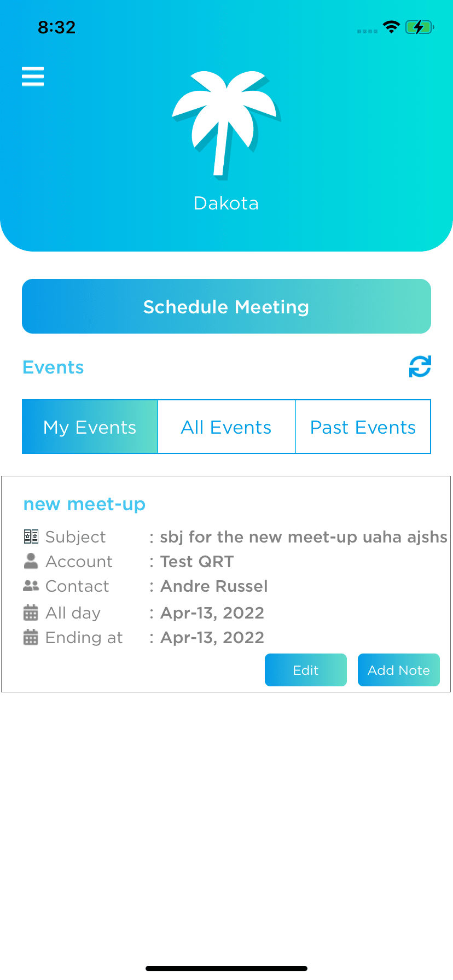Edit the new meet-up event

pyautogui.click(x=306, y=670)
